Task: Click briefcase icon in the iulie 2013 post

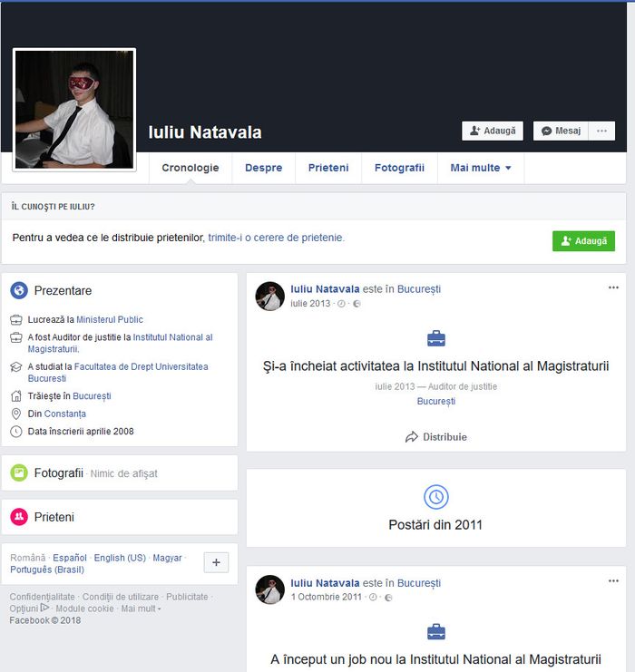Action: 436,338
